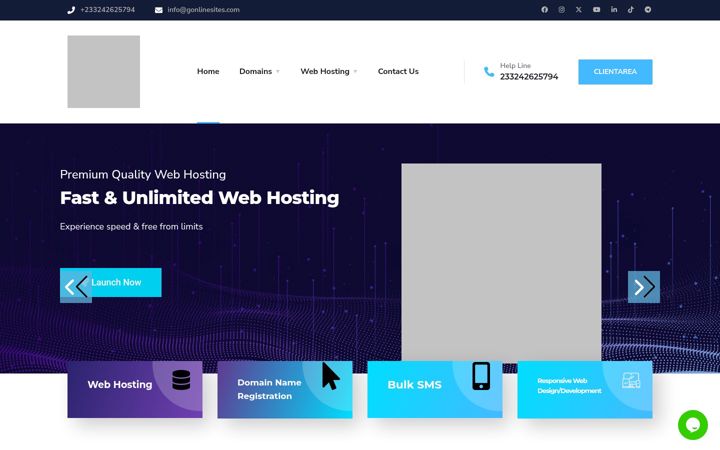Open the Contact Us page
720x450 pixels.
(x=398, y=72)
